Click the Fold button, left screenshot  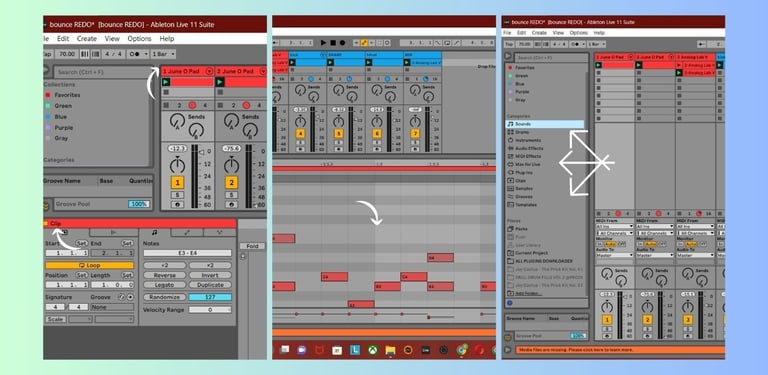click(x=252, y=246)
